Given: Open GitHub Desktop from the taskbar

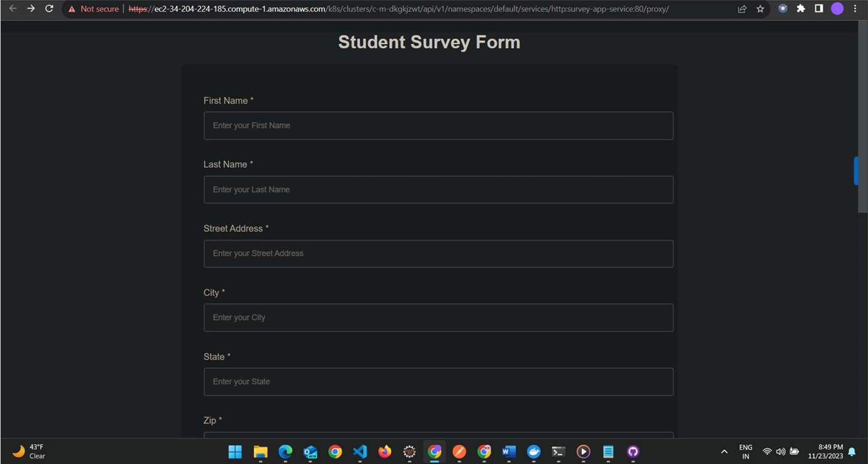Looking at the screenshot, I should point(633,452).
